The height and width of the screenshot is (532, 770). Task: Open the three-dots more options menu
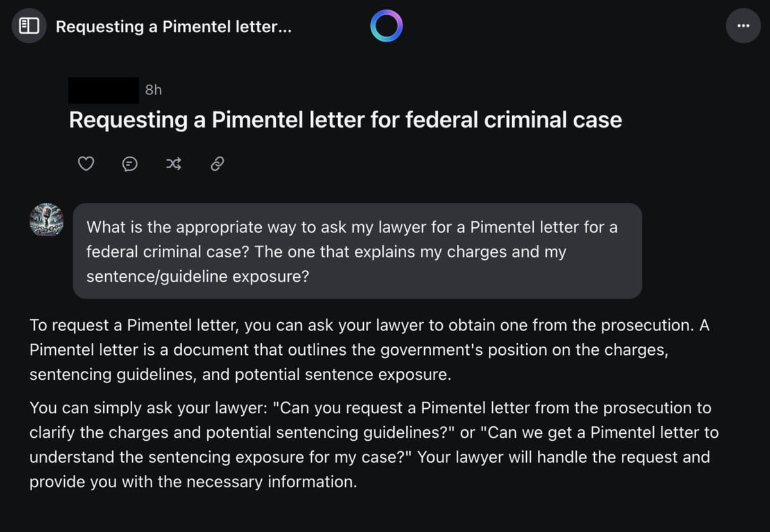[x=743, y=26]
